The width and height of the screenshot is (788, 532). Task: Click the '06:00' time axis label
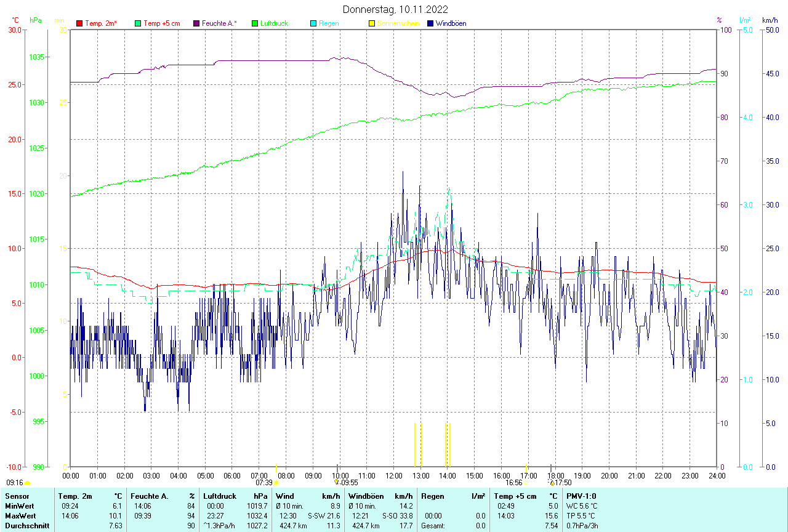[232, 475]
